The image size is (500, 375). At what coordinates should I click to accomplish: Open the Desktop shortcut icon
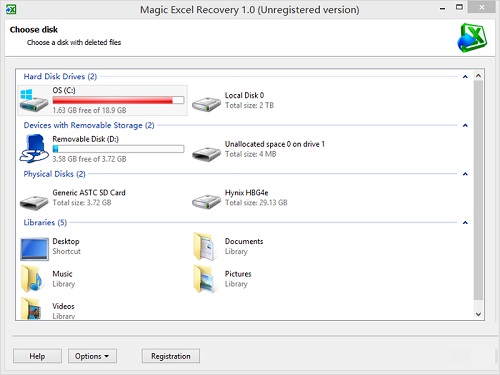[x=34, y=249]
